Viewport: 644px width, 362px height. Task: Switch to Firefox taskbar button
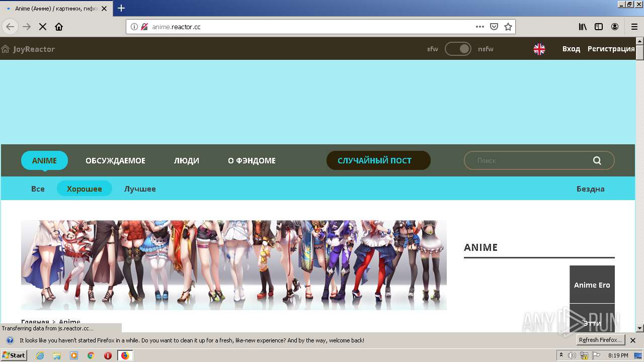(125, 355)
